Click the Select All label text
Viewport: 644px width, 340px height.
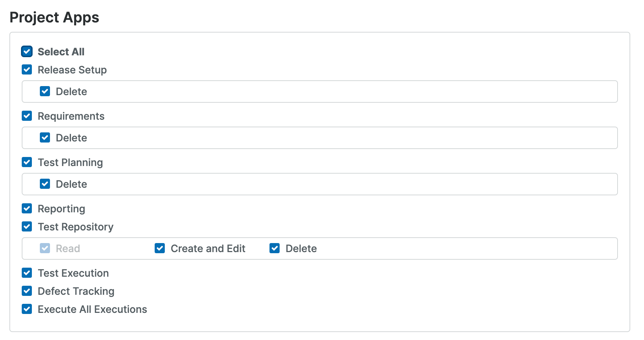(x=61, y=51)
